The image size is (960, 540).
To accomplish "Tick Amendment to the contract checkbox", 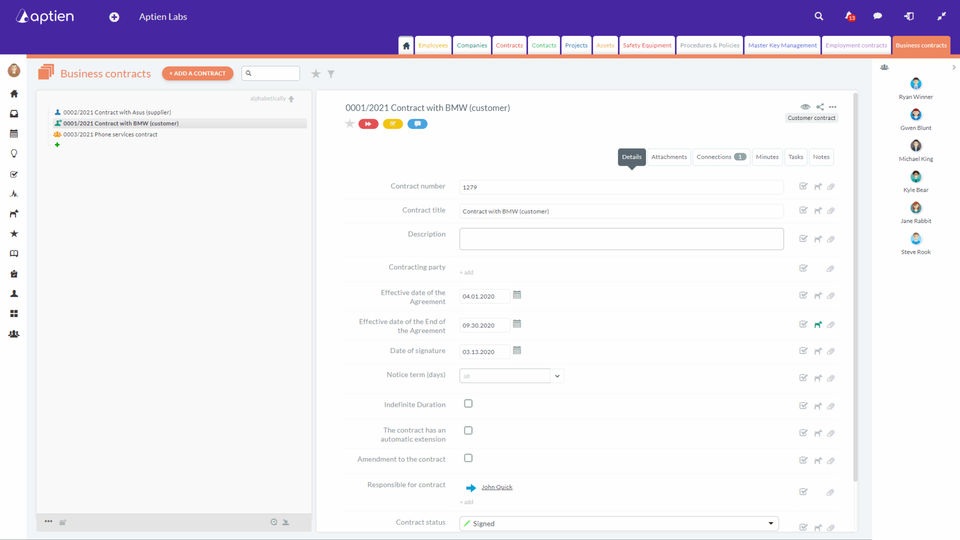I will (x=468, y=458).
